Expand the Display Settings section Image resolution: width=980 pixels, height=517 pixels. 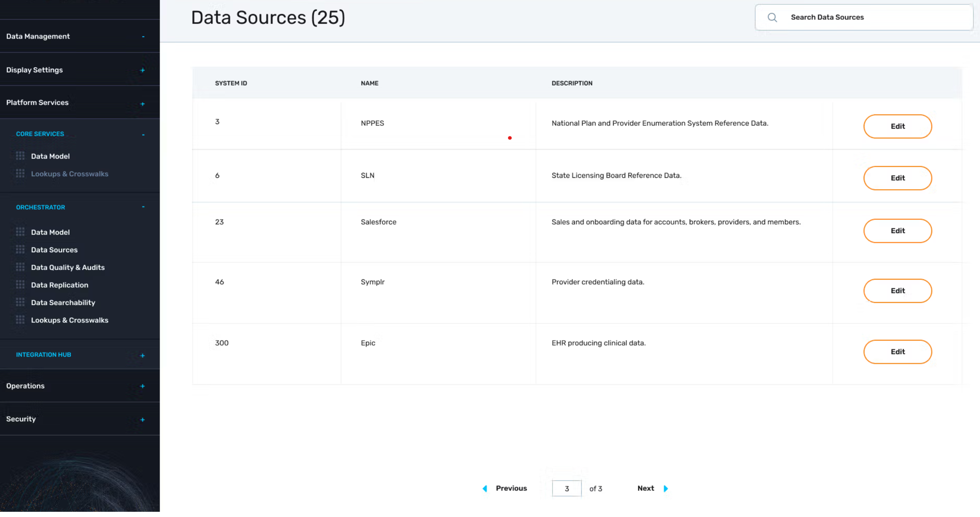pyautogui.click(x=142, y=70)
